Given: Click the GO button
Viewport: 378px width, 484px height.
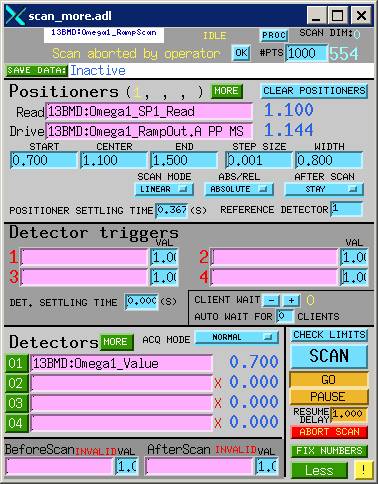Looking at the screenshot, I should click(x=329, y=380).
